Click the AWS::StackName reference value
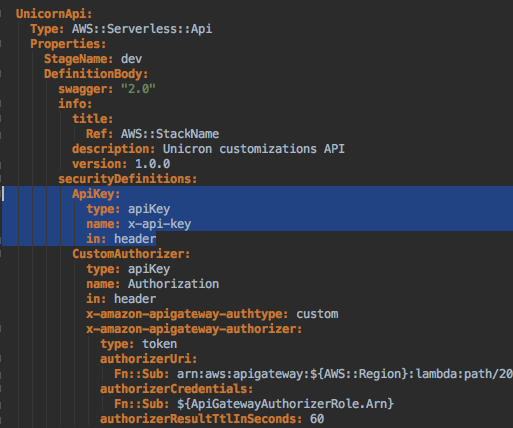This screenshot has height=428, width=513. tap(170, 134)
